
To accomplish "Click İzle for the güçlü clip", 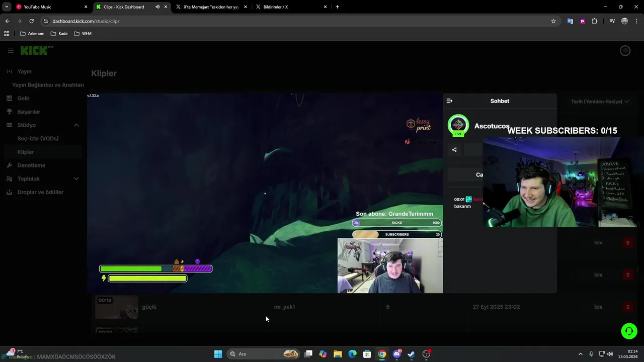I will [x=598, y=307].
